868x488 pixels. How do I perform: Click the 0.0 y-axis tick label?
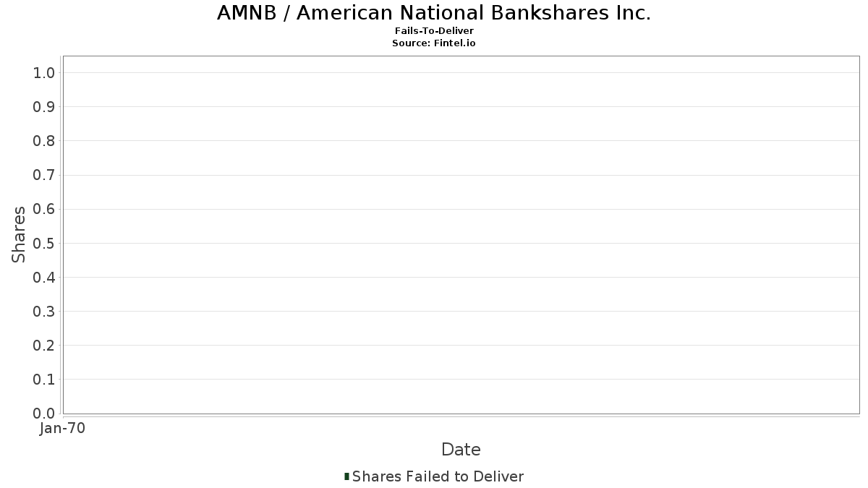[43, 414]
